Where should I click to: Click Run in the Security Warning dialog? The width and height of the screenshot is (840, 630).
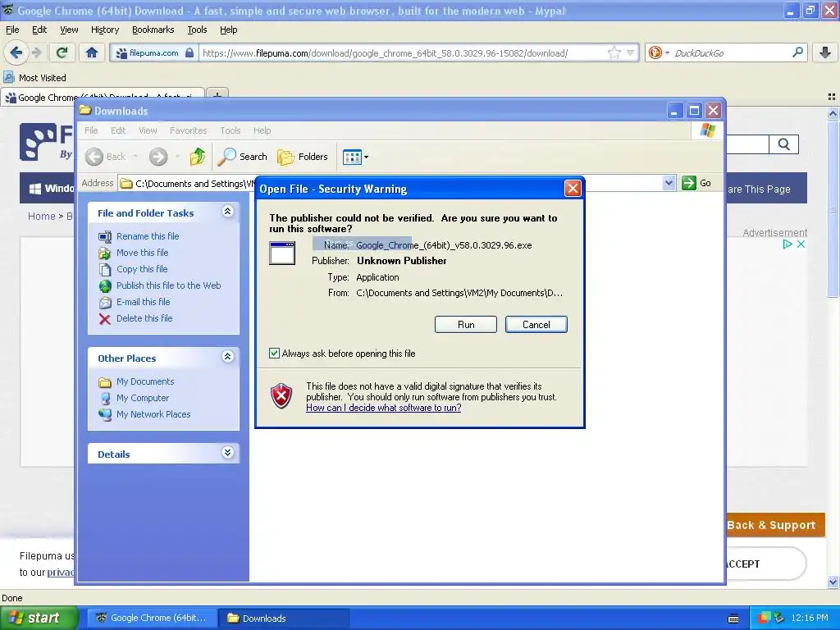pyautogui.click(x=466, y=325)
